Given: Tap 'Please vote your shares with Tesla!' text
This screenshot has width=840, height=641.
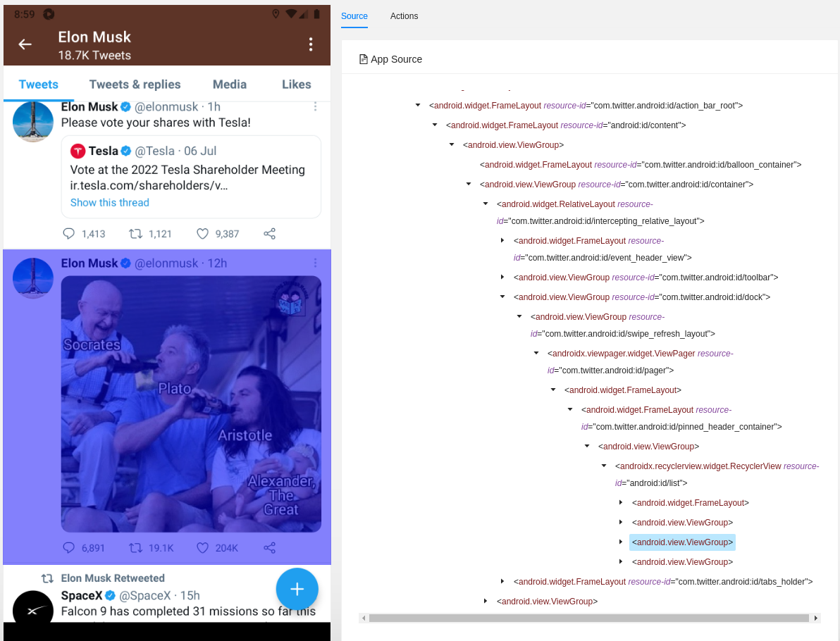Looking at the screenshot, I should click(x=156, y=123).
